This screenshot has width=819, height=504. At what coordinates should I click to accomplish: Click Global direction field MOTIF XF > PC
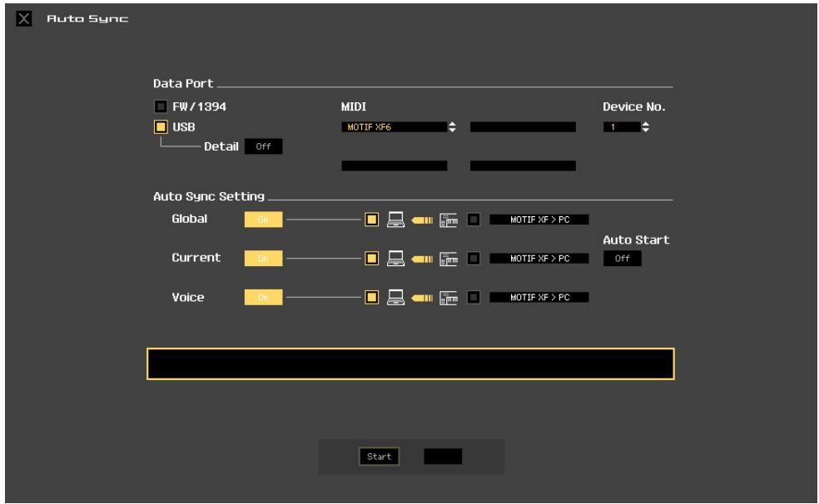(539, 220)
